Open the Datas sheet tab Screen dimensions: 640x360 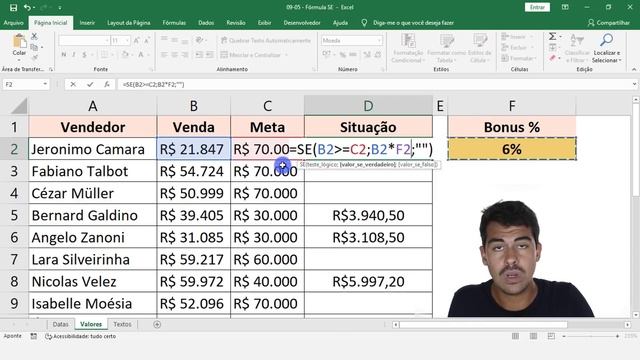coord(60,324)
